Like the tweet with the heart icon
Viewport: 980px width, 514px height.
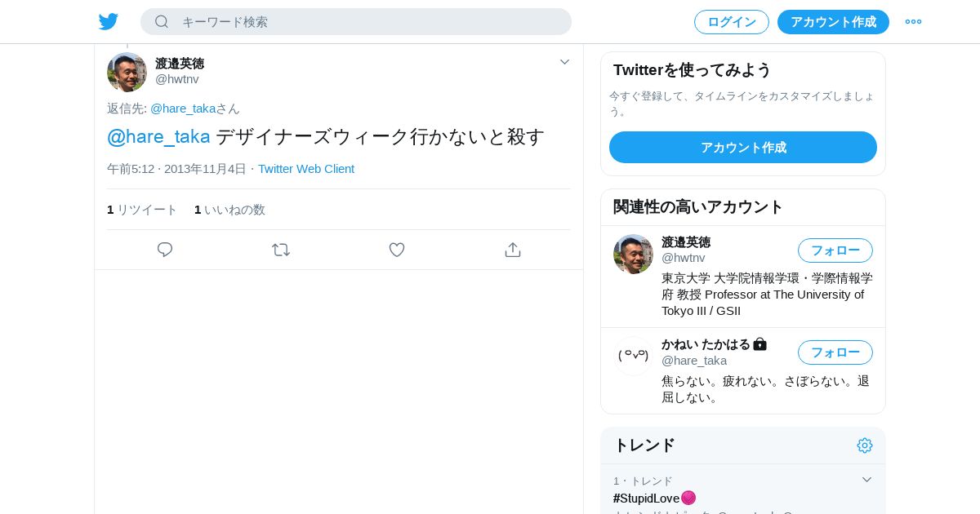(397, 250)
